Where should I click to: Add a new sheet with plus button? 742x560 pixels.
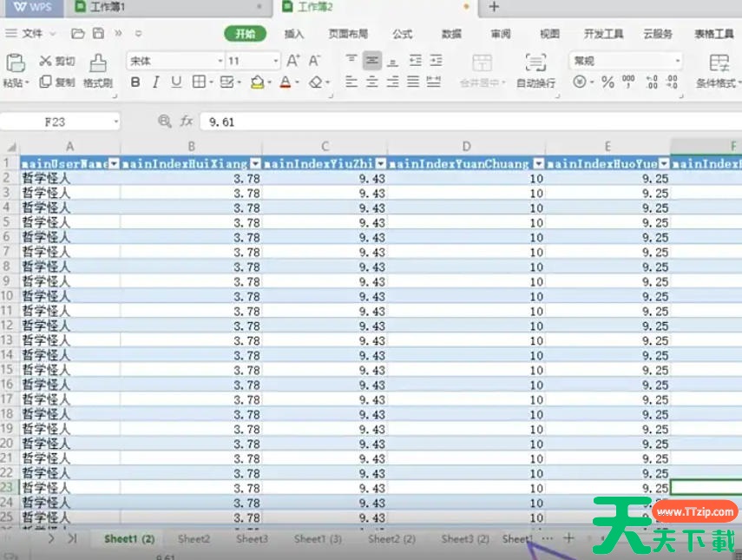(x=569, y=538)
